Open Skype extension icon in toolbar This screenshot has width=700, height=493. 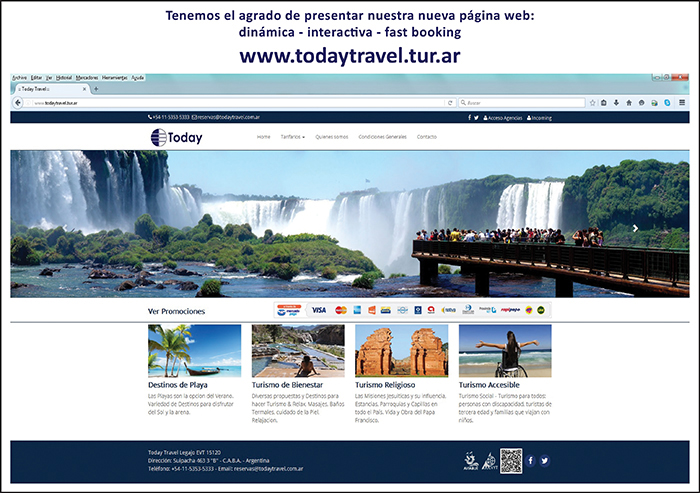coord(667,103)
